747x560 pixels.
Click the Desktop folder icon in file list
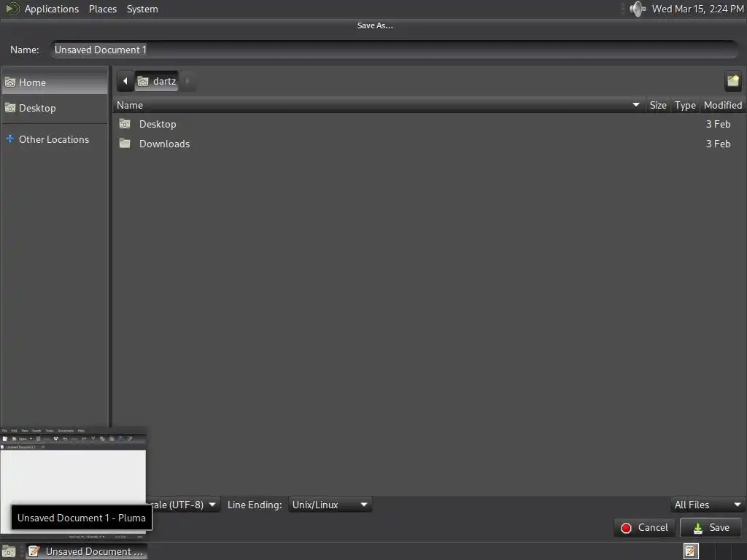click(125, 124)
